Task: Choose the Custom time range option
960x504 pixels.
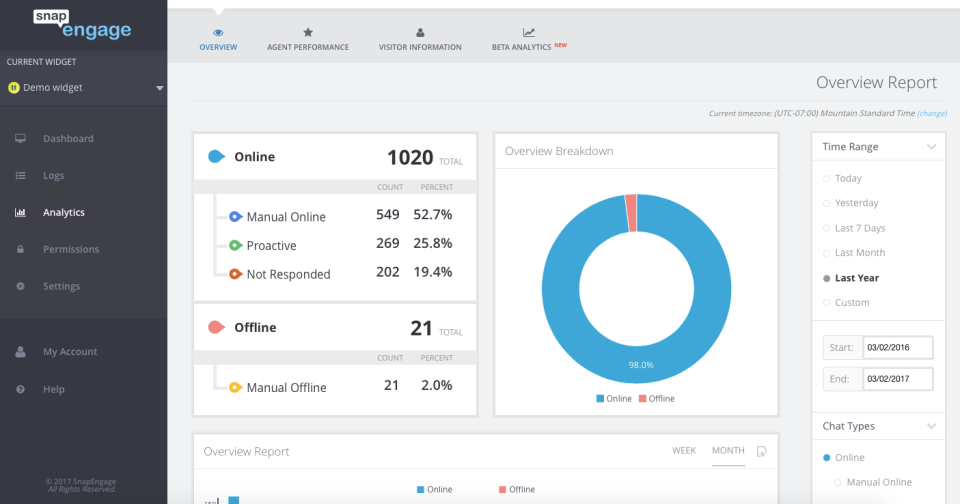Action: coord(851,303)
